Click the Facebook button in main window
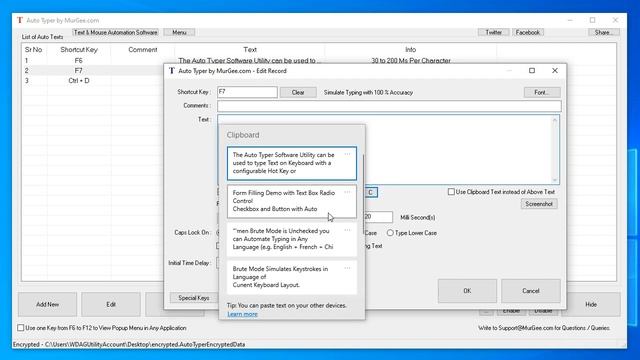640x360 pixels. click(527, 32)
